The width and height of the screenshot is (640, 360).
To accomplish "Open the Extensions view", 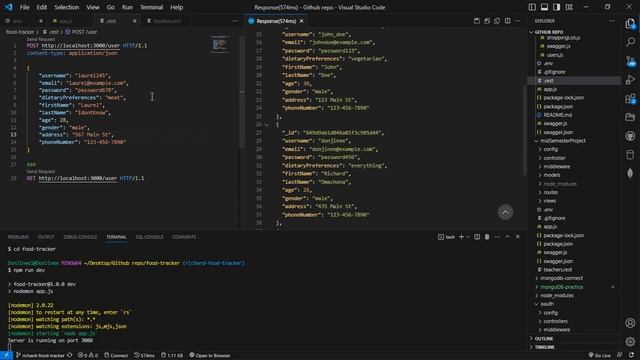I will coord(630,98).
